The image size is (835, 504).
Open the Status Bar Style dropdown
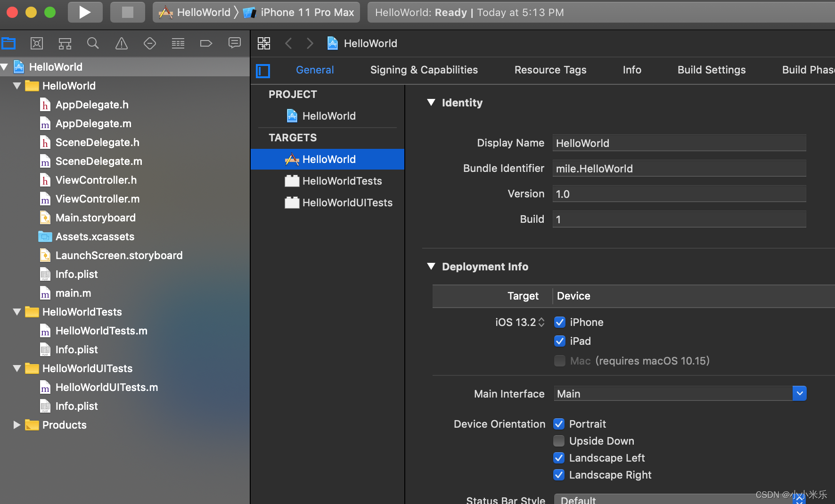pyautogui.click(x=680, y=499)
